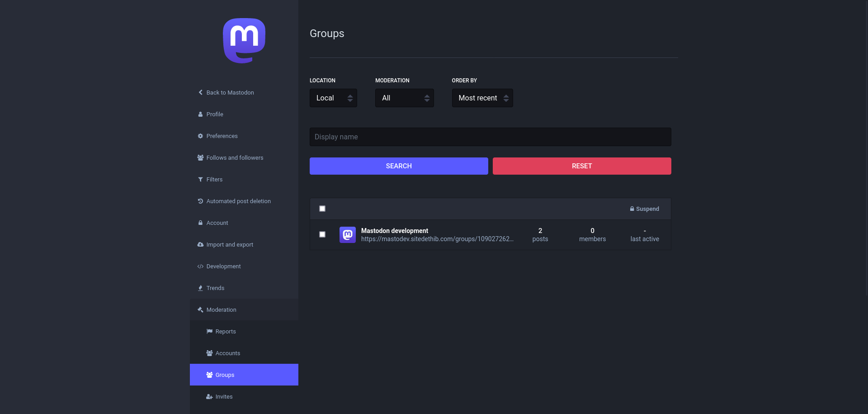Toggle the select-all groups checkbox
868x414 pixels.
click(322, 209)
